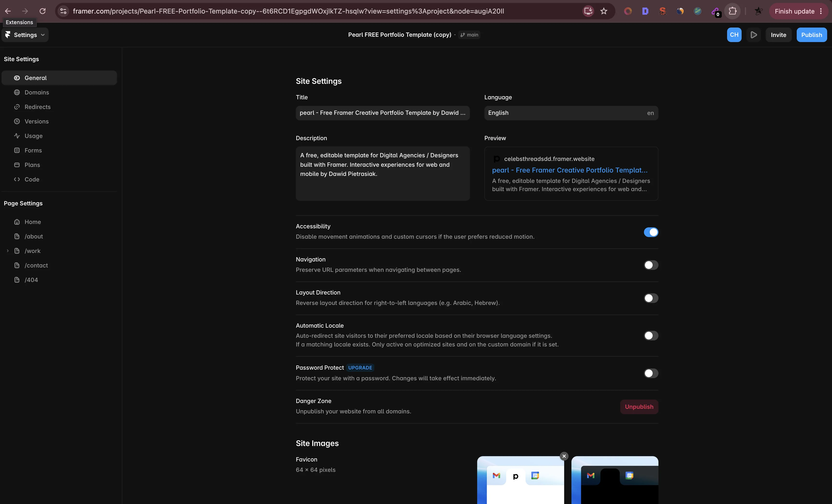Click preview title link pearl - Free Framer
This screenshot has width=832, height=504.
(x=570, y=170)
